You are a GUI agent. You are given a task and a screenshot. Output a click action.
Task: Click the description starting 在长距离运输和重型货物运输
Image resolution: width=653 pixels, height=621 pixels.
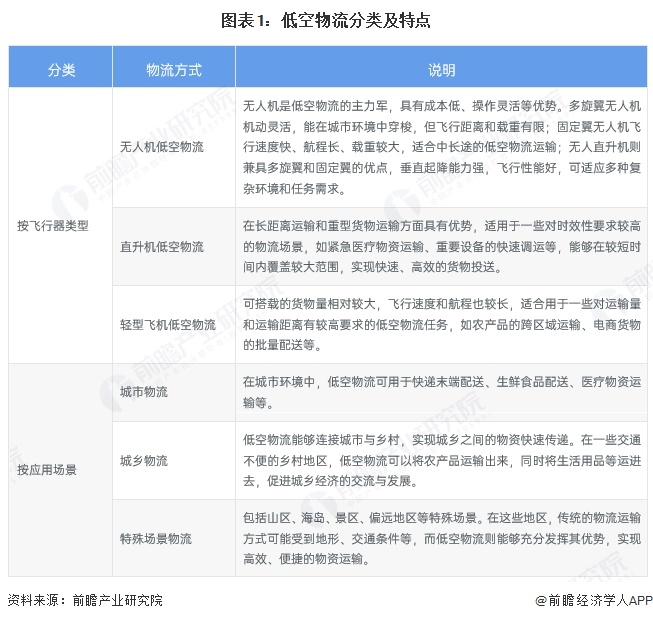(x=441, y=247)
